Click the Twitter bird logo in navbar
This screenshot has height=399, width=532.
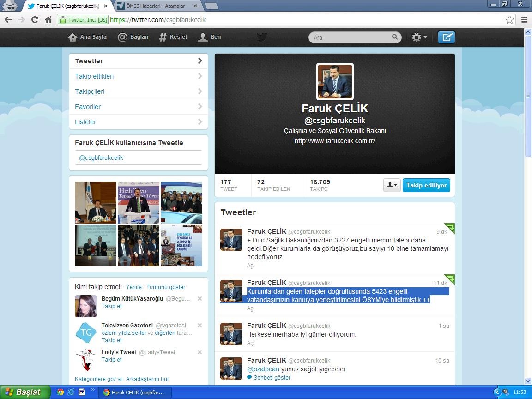(261, 37)
